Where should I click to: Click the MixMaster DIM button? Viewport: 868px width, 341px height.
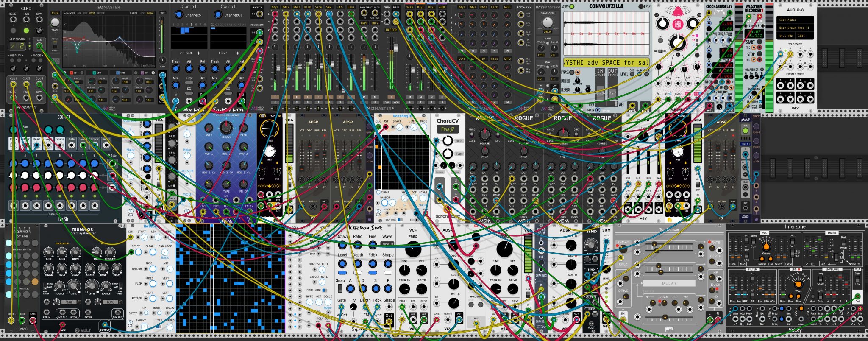click(387, 102)
